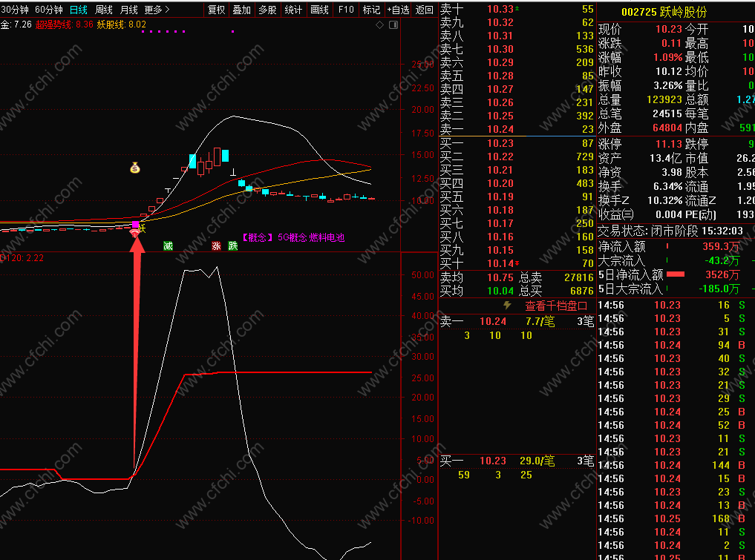
Task: Click the 总买 value 6876
Action: 582,291
